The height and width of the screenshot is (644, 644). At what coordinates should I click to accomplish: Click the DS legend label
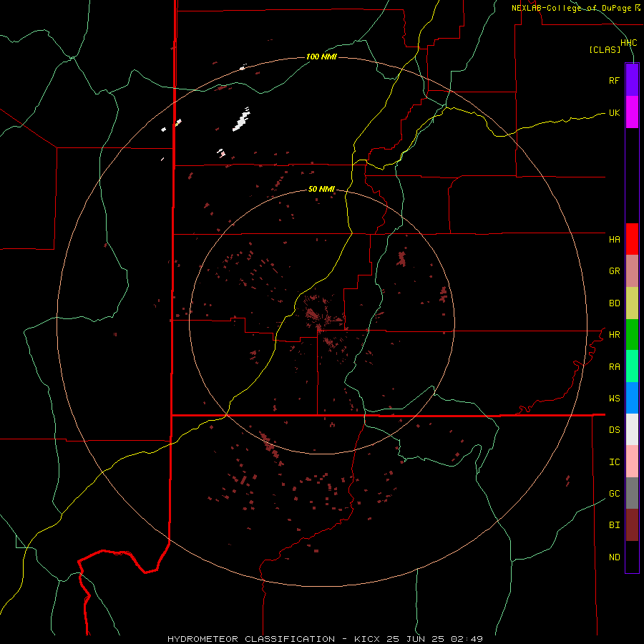coord(614,430)
